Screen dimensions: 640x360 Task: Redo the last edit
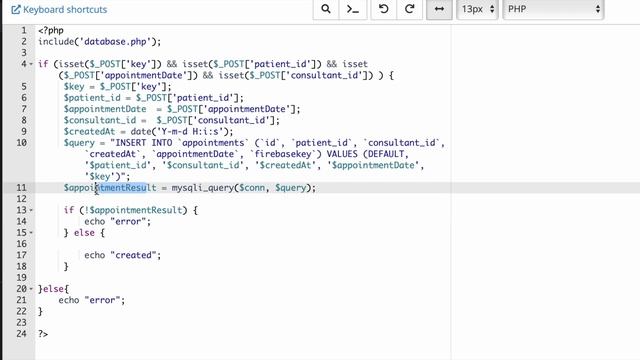410,9
